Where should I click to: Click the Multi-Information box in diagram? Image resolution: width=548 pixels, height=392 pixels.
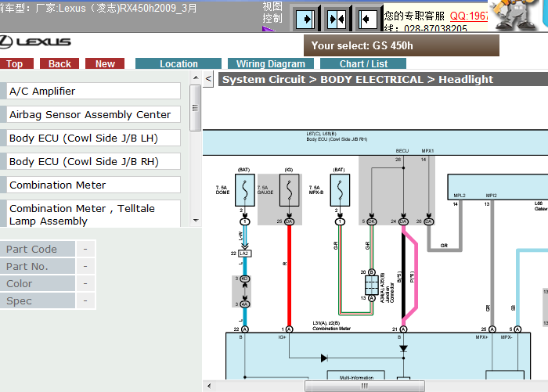pos(356,376)
